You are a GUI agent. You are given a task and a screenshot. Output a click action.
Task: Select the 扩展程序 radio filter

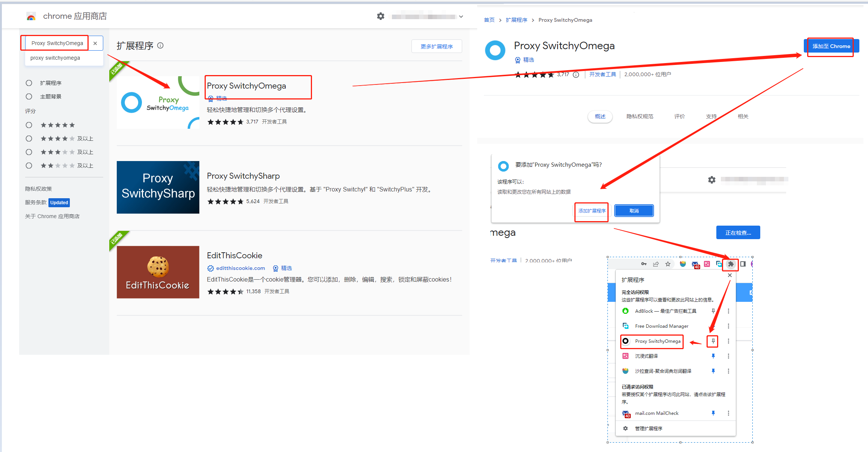click(29, 83)
